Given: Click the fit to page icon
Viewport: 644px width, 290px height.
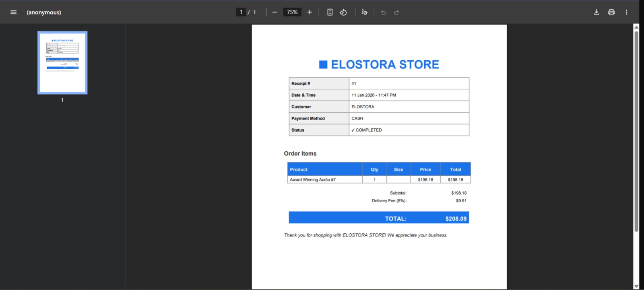Looking at the screenshot, I should 330,12.
